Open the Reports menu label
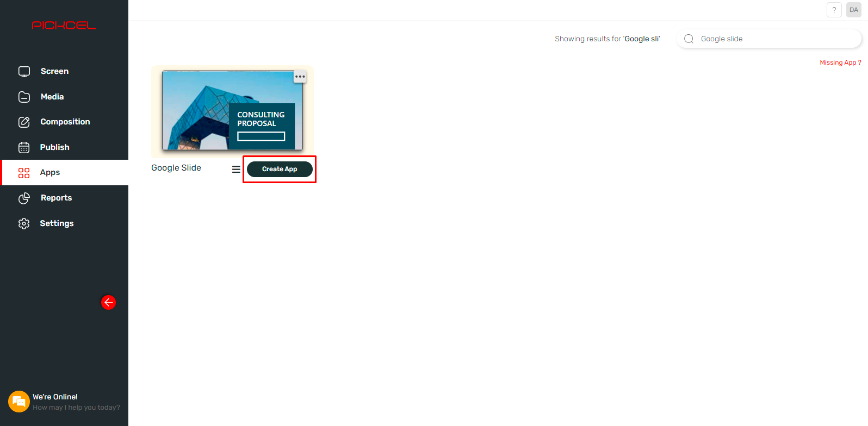Image resolution: width=868 pixels, height=426 pixels. click(x=57, y=198)
